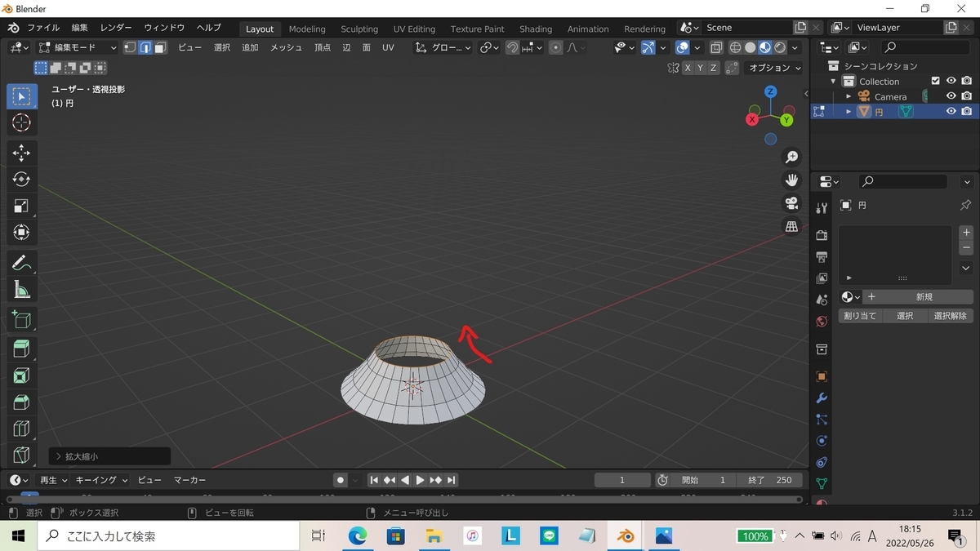Choose the Measure tool
Image resolution: width=980 pixels, height=551 pixels.
click(22, 290)
